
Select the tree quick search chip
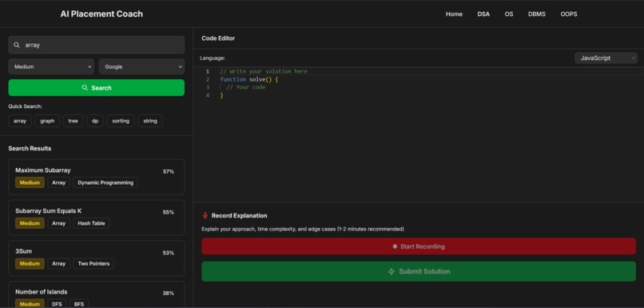coord(73,121)
